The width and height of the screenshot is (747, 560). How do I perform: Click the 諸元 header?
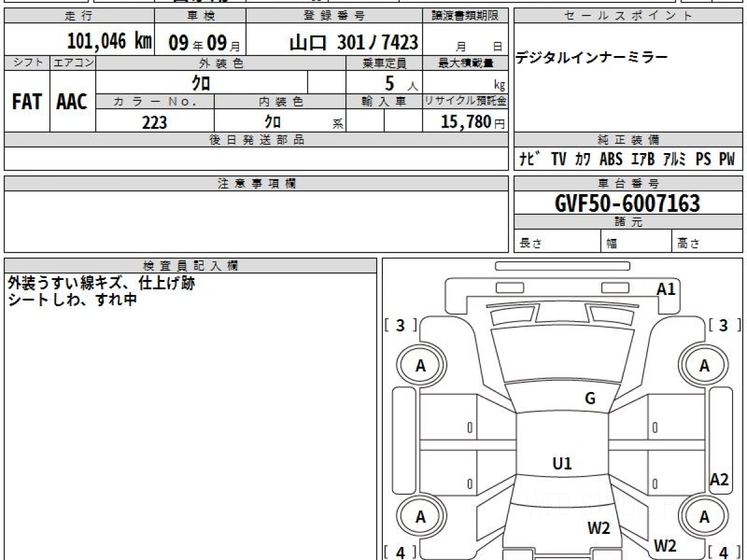[x=629, y=222]
